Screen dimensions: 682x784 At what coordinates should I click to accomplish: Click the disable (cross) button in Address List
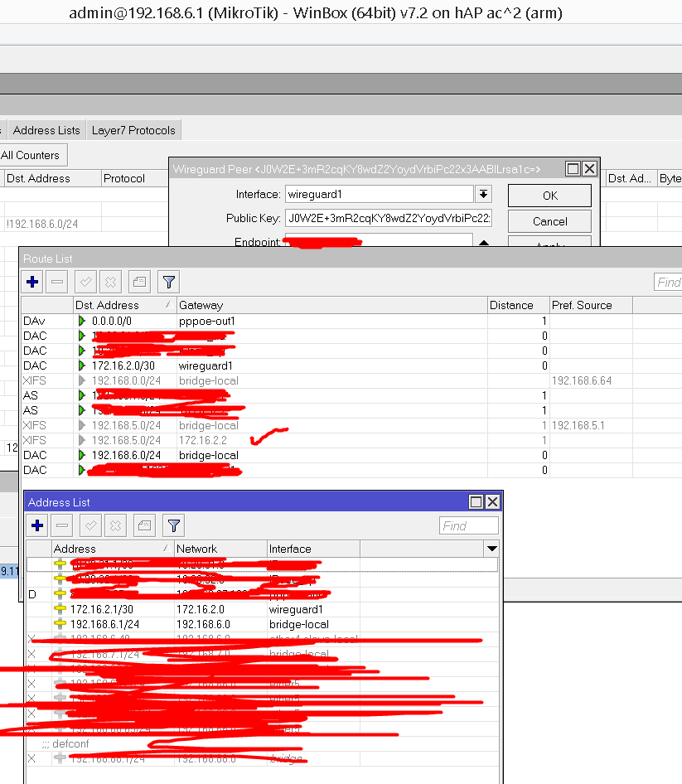tap(115, 525)
